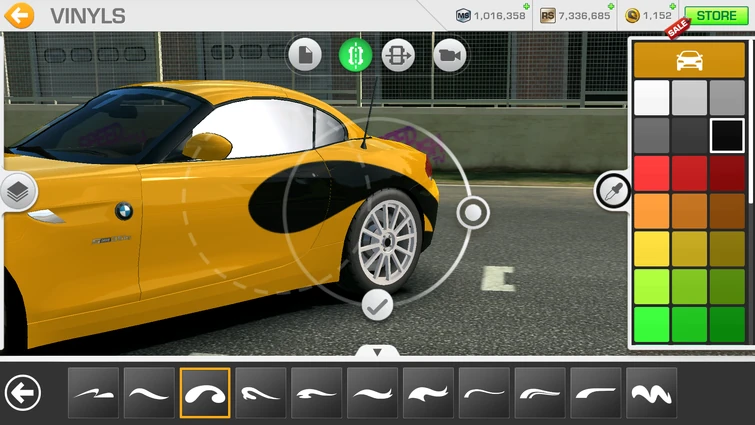Click the rotate and scale handle

473,212
